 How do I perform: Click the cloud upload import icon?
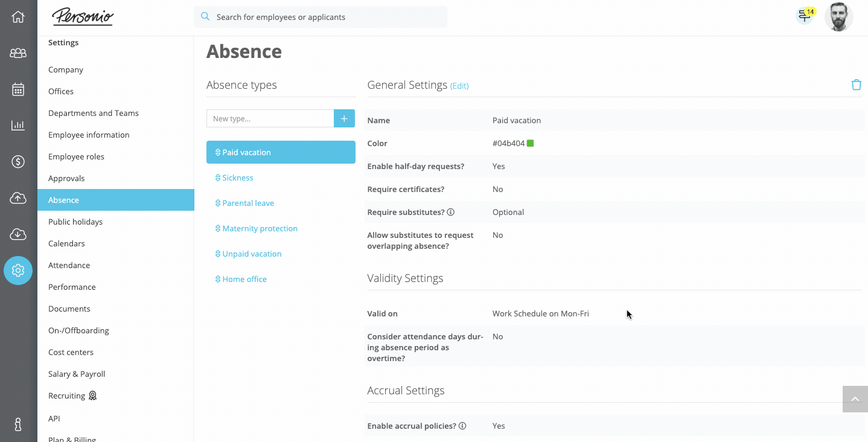pos(18,198)
